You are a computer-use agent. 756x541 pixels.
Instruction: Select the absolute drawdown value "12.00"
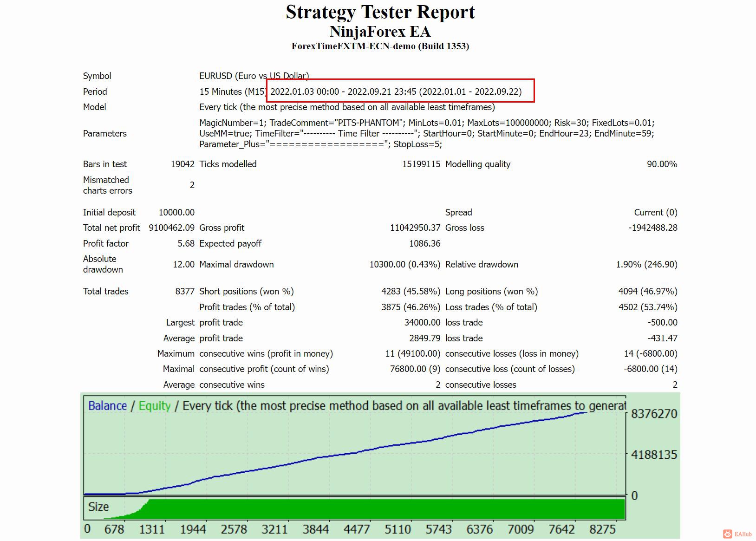tap(184, 264)
